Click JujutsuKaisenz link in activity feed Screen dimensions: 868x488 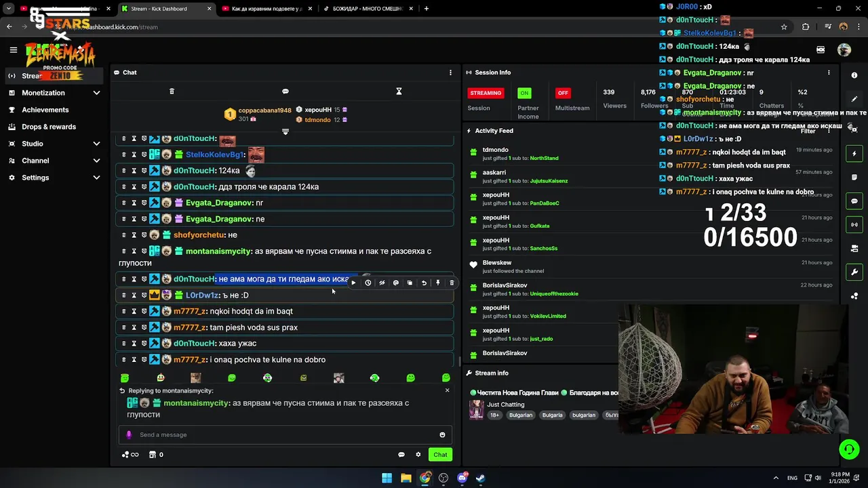click(x=549, y=181)
